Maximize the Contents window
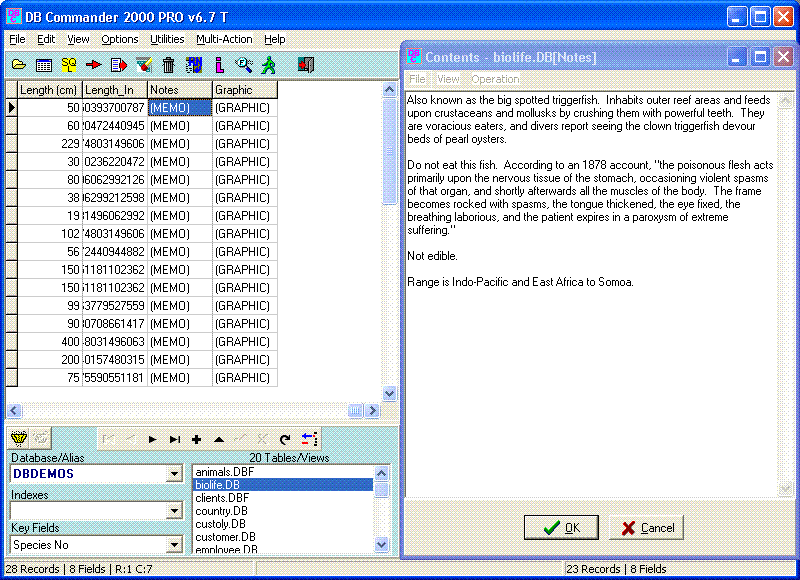The image size is (800, 580). click(760, 57)
